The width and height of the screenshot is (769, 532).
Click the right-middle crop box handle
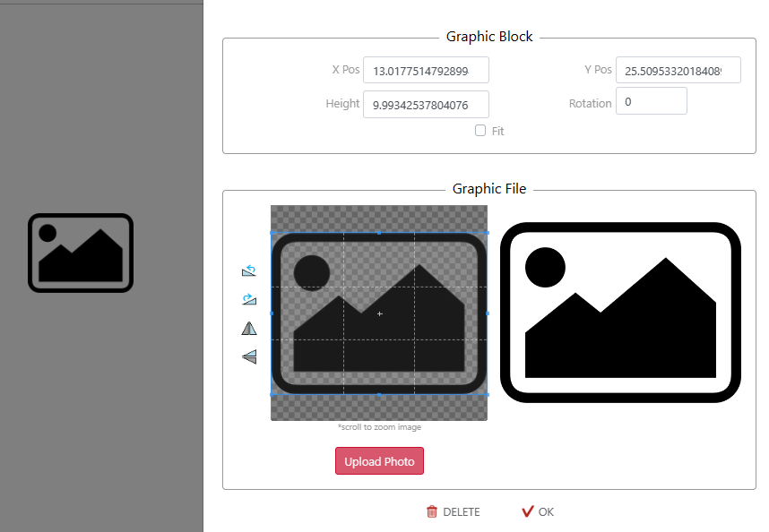(488, 313)
